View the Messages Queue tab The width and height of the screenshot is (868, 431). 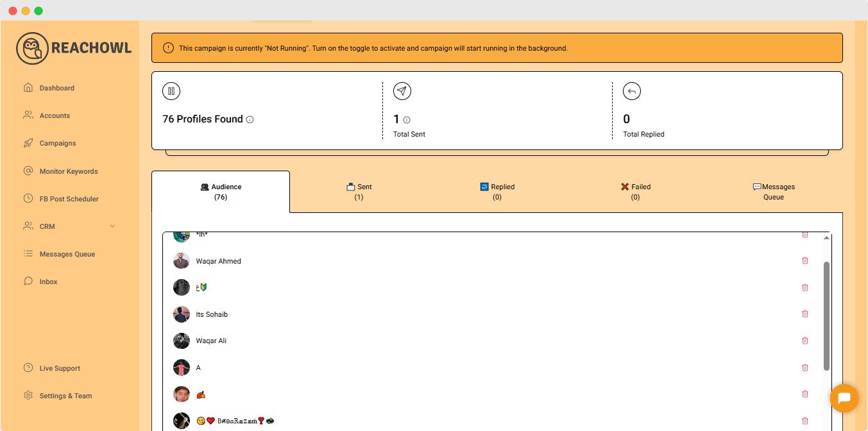(774, 192)
